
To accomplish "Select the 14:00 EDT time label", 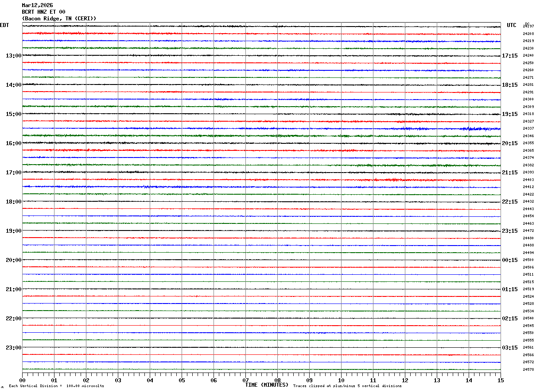I will point(14,85).
